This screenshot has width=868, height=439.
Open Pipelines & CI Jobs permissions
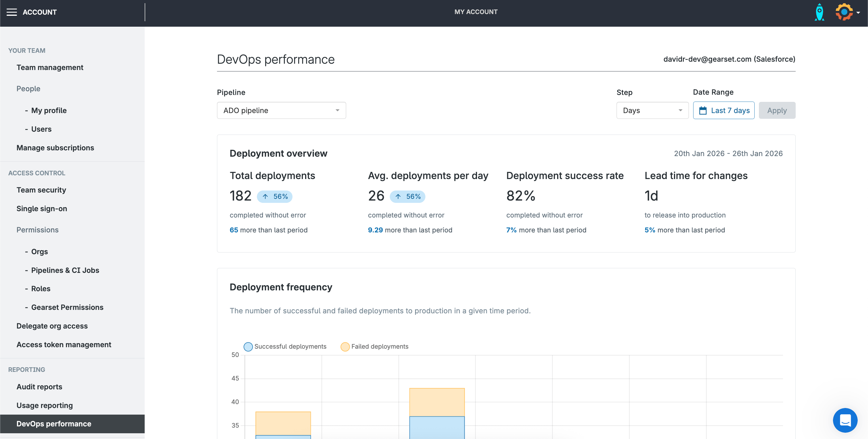point(65,270)
